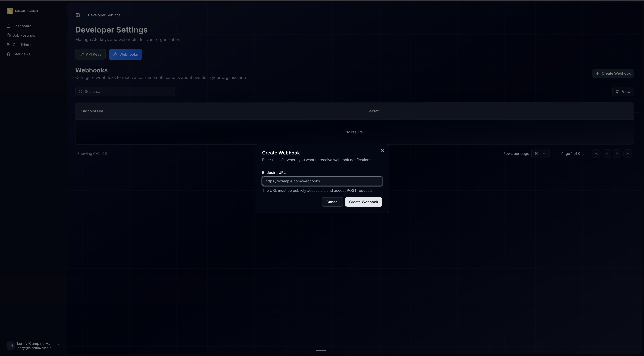Click the Create Webhook button above the table
This screenshot has height=356, width=644.
click(613, 73)
